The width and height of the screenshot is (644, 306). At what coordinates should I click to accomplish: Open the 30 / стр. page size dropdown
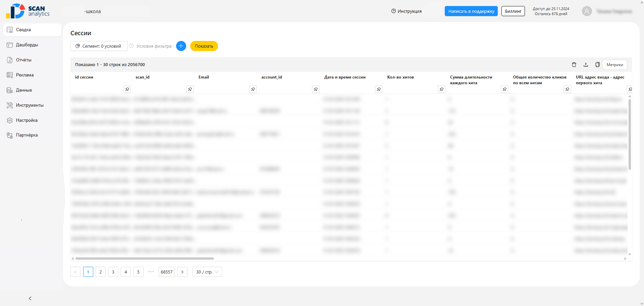[x=207, y=272]
